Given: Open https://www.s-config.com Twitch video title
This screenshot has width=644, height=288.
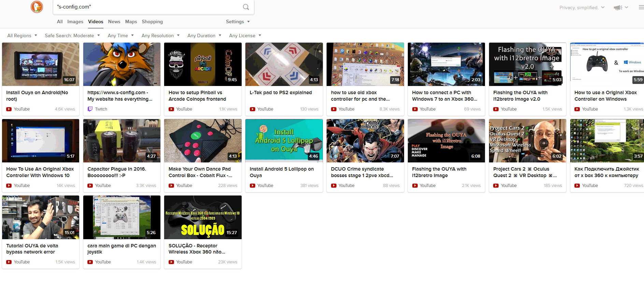Looking at the screenshot, I should (x=120, y=96).
